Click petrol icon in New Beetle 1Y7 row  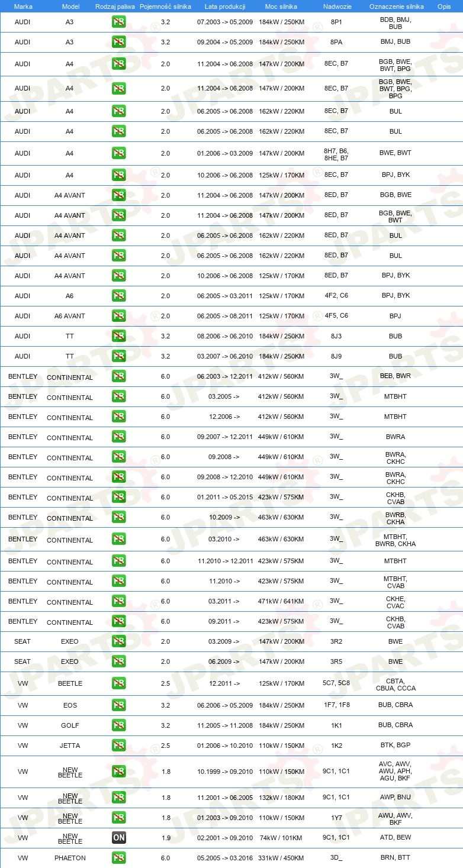pos(118,818)
